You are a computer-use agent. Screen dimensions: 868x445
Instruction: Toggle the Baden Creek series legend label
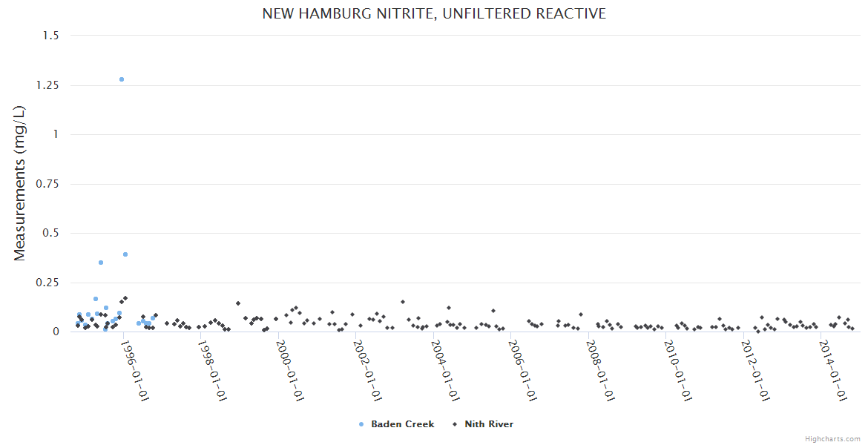coord(402,424)
